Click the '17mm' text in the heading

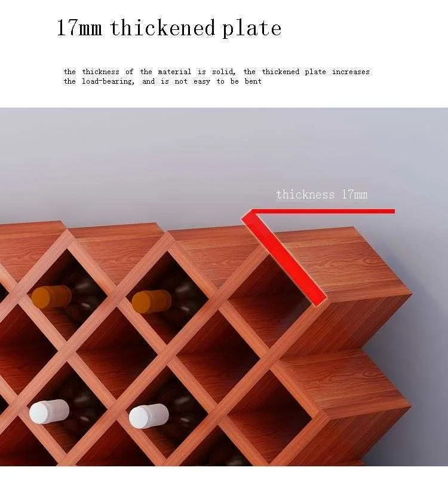[x=79, y=28]
